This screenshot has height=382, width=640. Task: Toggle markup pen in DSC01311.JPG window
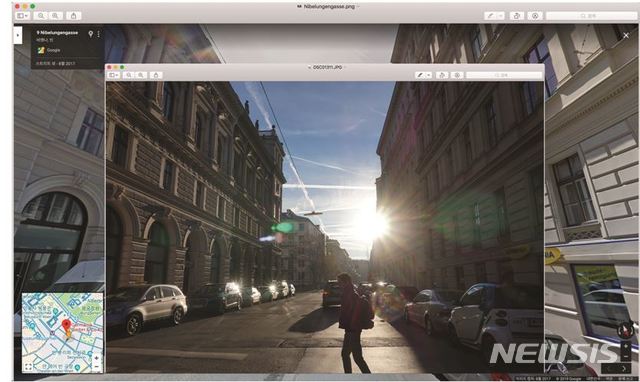(x=420, y=75)
